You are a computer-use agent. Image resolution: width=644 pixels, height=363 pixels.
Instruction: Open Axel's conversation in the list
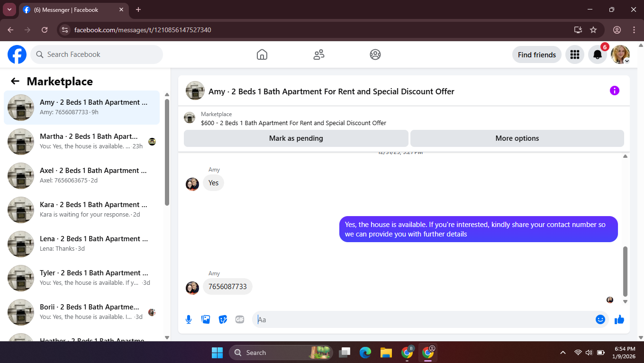[82, 176]
